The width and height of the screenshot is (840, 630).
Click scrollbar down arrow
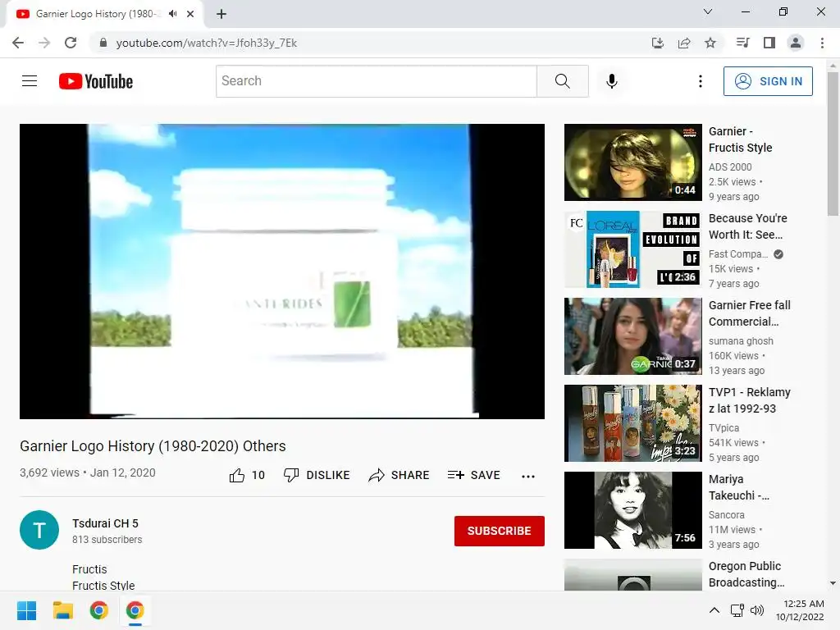click(833, 583)
